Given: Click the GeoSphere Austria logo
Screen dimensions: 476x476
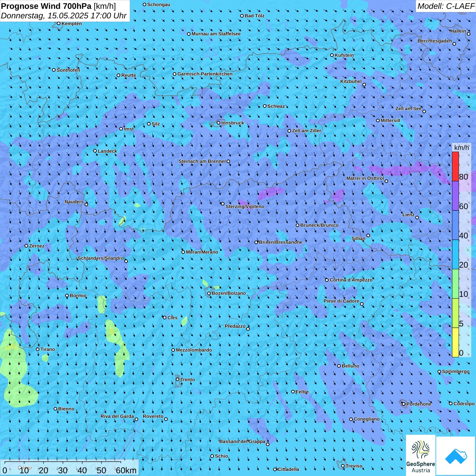Looking at the screenshot, I should 421,455.
